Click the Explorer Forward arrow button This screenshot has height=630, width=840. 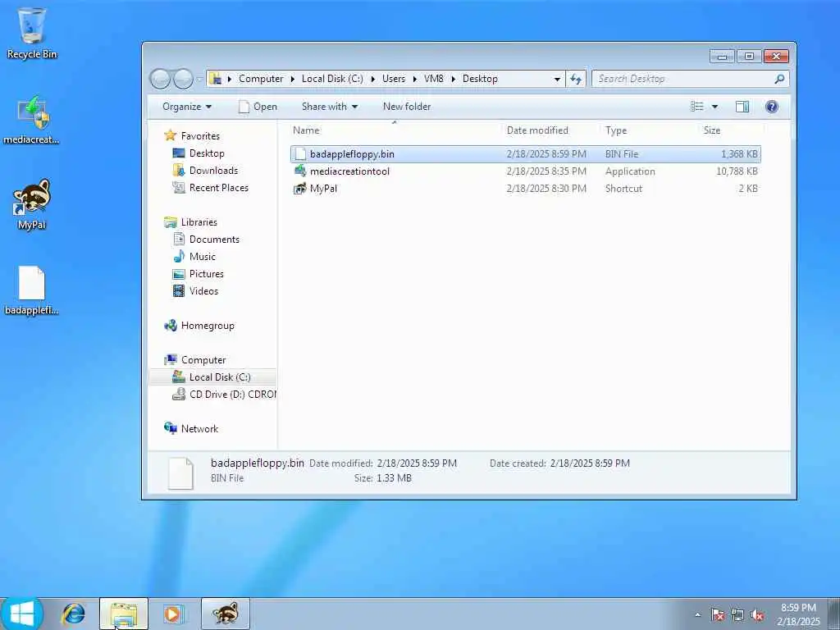(183, 80)
